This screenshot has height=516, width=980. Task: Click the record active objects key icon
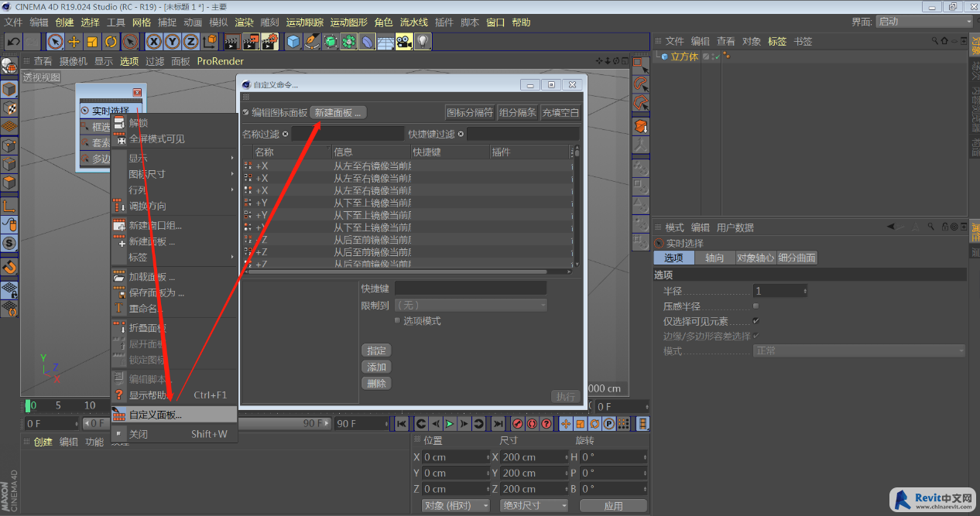click(x=517, y=424)
